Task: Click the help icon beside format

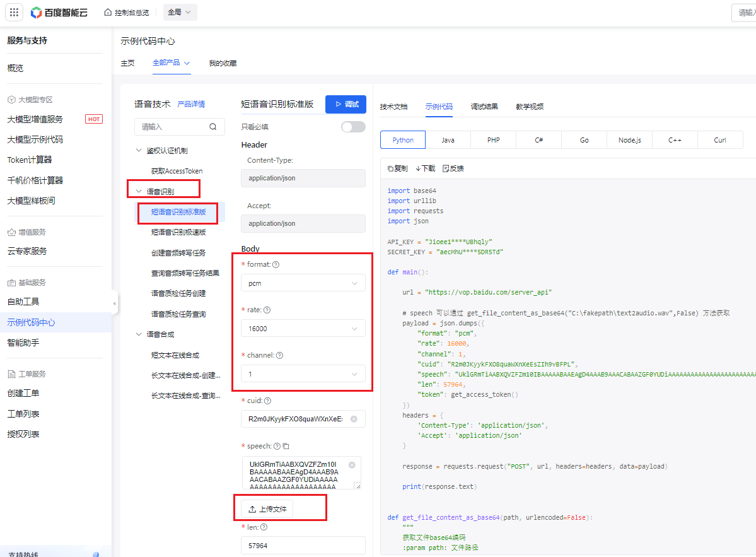Action: [276, 264]
